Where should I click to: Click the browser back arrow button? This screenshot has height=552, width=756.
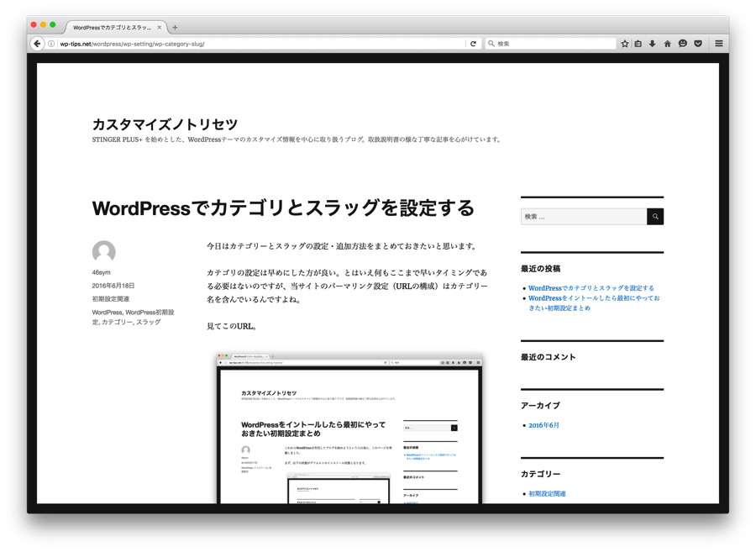click(37, 44)
